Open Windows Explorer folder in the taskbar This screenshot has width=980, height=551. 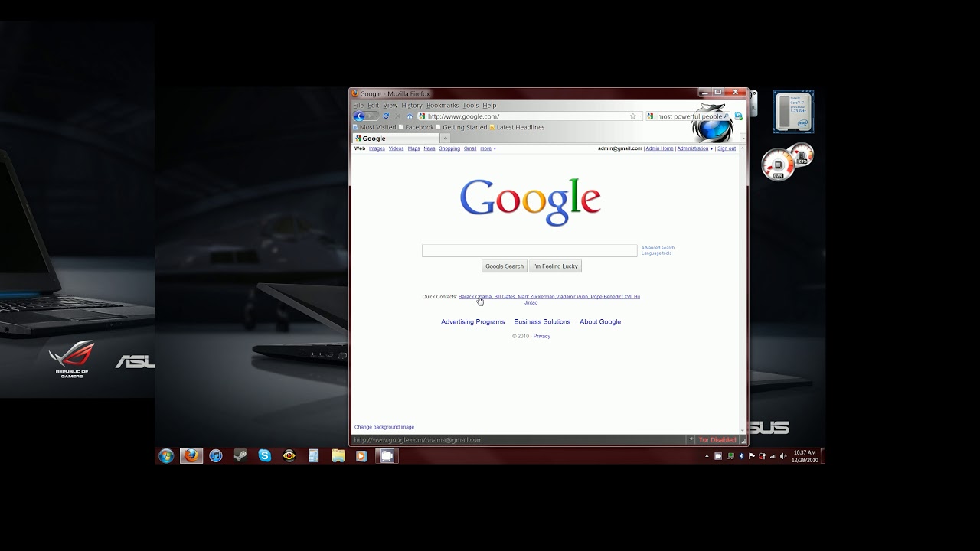(x=338, y=456)
